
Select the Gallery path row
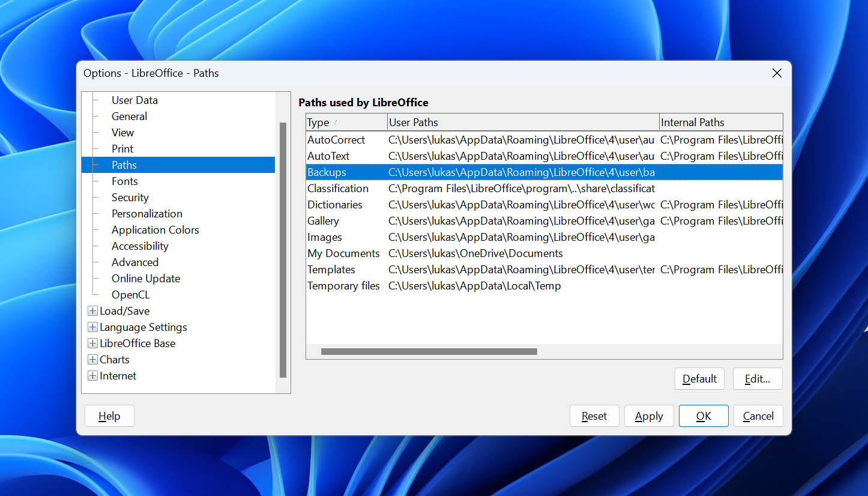point(544,221)
